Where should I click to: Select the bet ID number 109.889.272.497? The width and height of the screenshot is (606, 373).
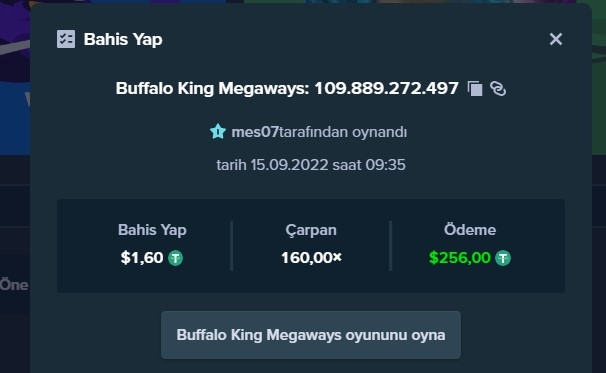(386, 89)
